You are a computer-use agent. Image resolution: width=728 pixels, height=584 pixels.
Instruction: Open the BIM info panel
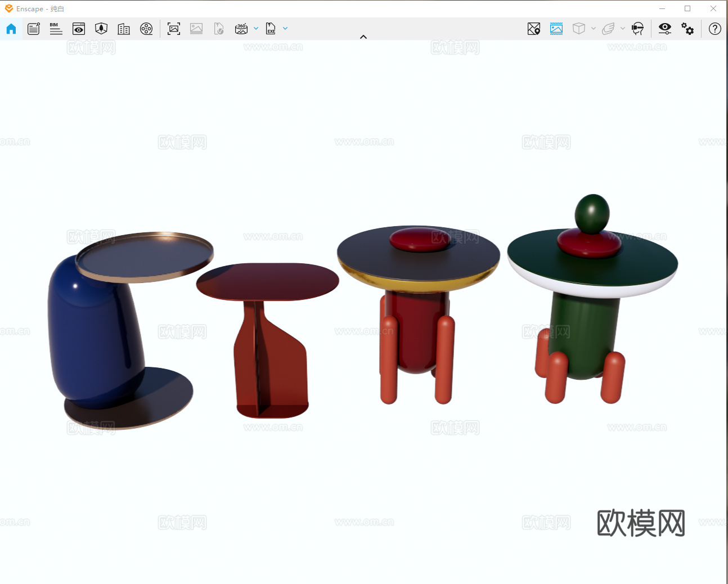56,29
